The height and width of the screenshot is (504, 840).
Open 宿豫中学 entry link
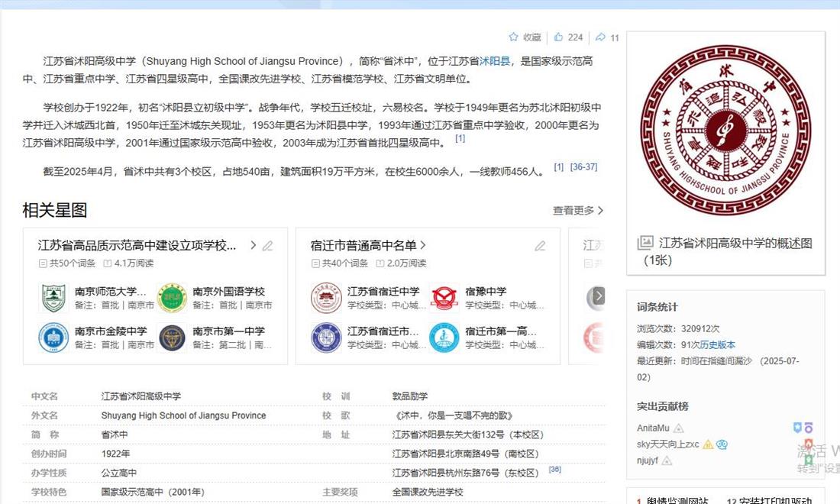click(x=486, y=292)
